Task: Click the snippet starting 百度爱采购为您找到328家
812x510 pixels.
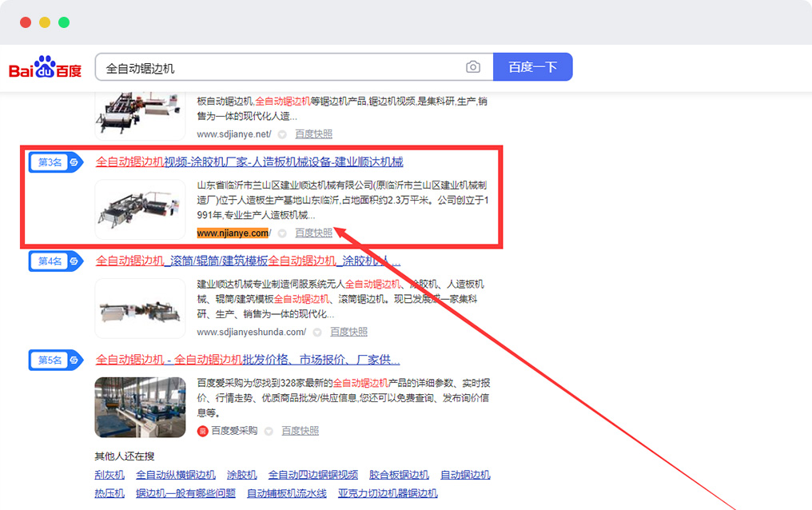Action: [x=344, y=397]
